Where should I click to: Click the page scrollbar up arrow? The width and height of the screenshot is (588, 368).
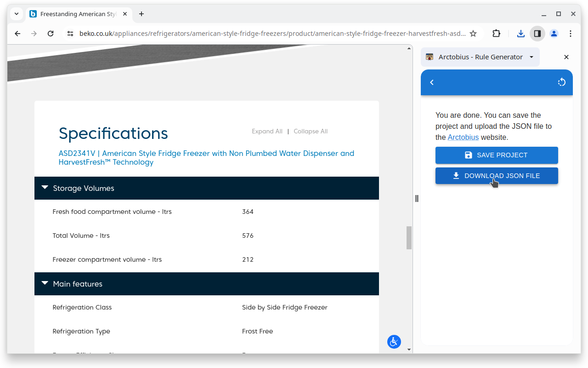point(409,48)
